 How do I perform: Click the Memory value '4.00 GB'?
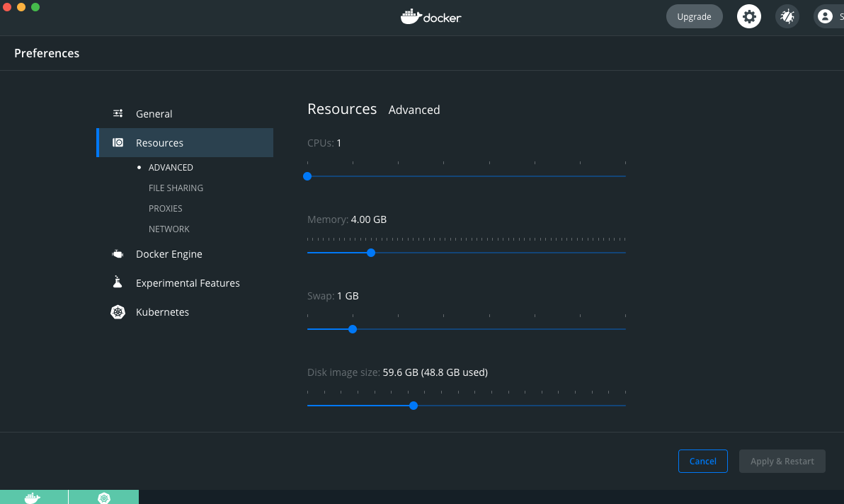click(x=369, y=219)
